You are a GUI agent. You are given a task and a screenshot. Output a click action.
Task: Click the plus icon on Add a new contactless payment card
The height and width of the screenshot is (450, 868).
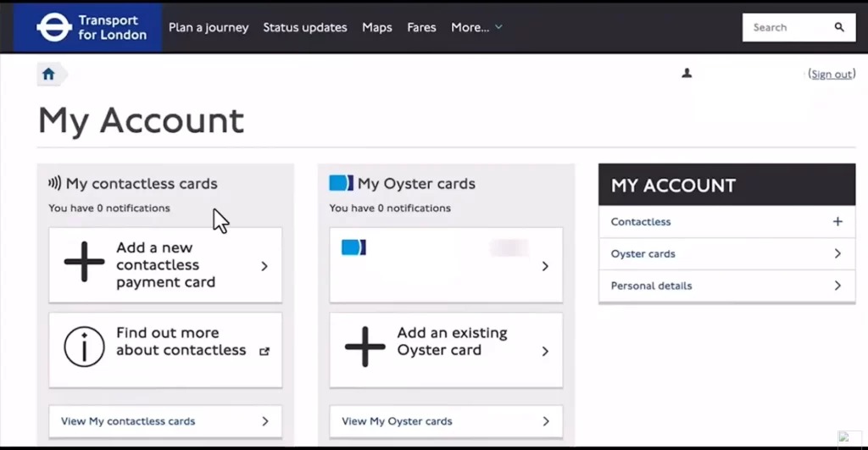(84, 262)
